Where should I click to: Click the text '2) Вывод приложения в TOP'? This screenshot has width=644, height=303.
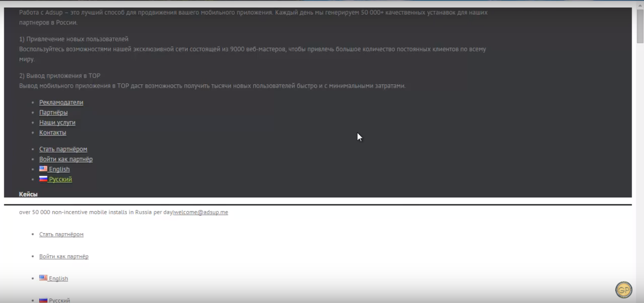pyautogui.click(x=60, y=76)
